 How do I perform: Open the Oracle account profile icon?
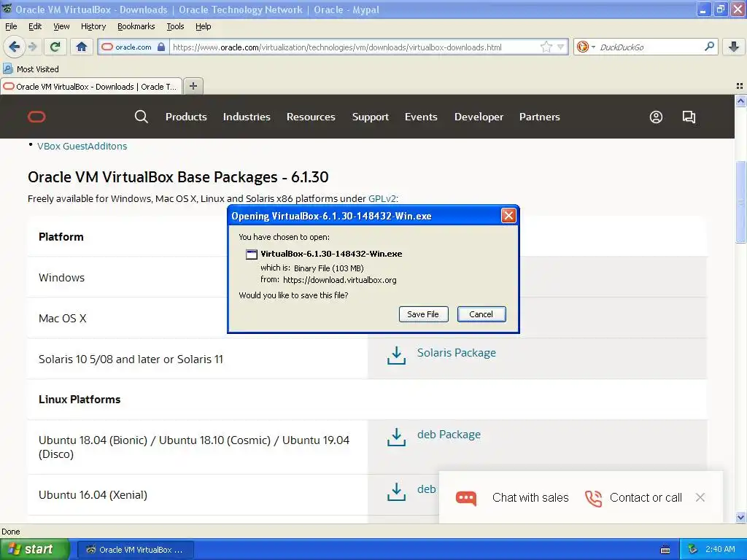click(x=656, y=117)
